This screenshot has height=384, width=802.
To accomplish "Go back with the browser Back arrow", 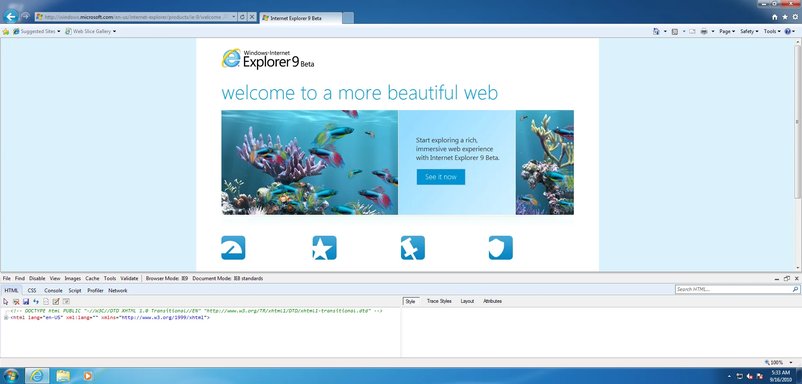I will point(10,16).
